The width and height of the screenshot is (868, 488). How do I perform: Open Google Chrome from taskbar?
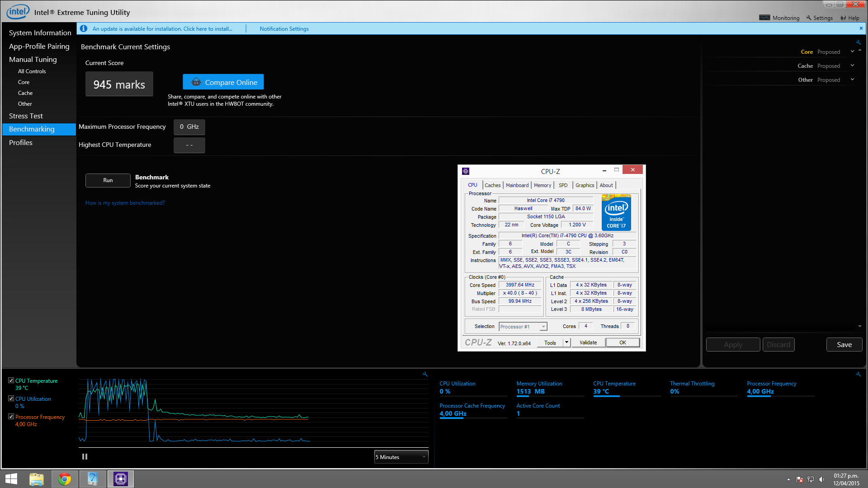click(65, 479)
